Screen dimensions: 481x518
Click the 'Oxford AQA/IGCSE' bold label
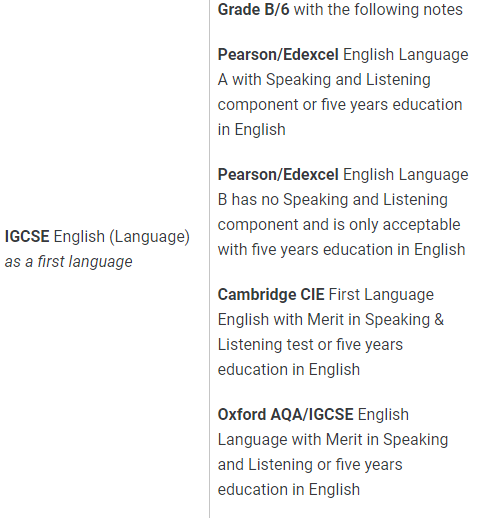[x=285, y=415]
